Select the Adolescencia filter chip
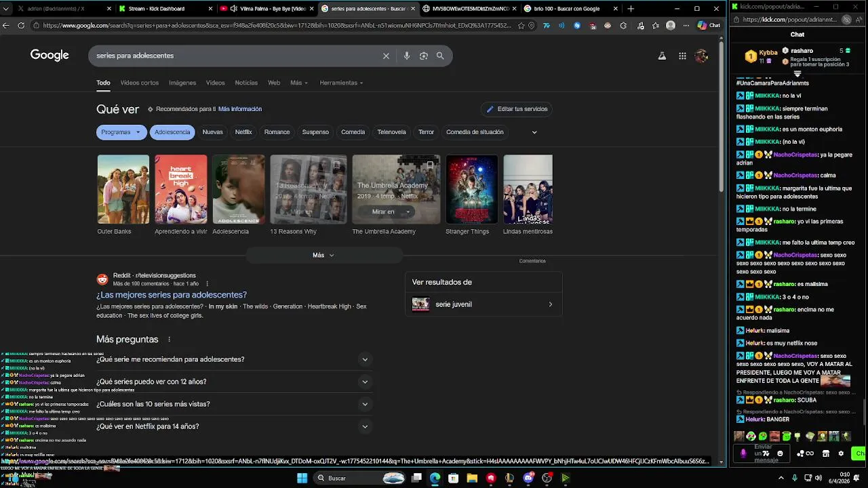Viewport: 868px width, 488px height. [172, 132]
